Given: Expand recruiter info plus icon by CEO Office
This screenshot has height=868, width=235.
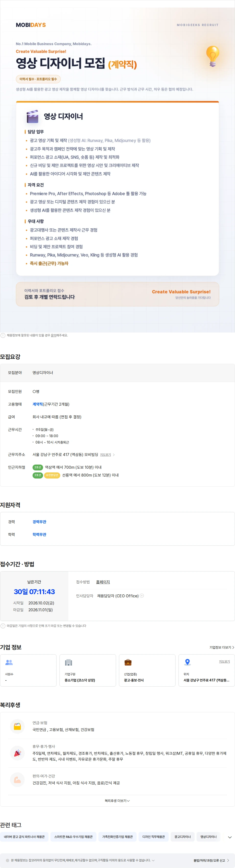Looking at the screenshot, I should [x=142, y=595].
